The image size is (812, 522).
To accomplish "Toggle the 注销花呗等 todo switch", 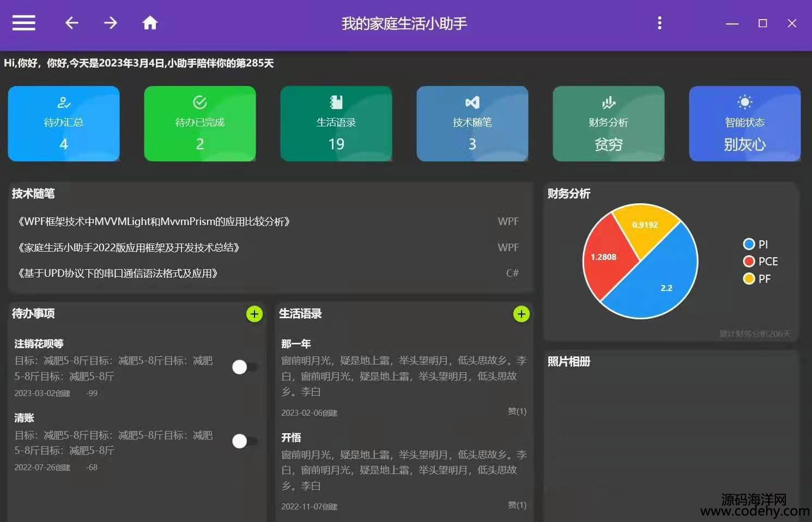I will [244, 367].
